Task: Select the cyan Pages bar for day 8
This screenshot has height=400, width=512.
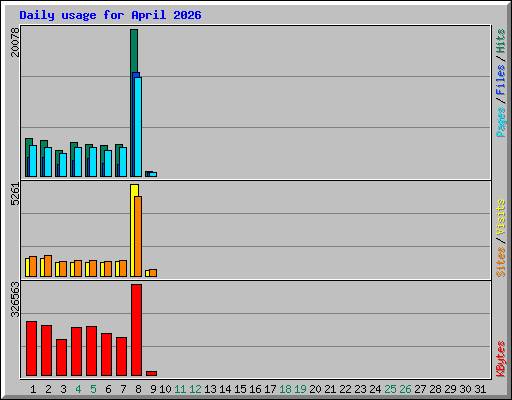Action: [x=138, y=127]
